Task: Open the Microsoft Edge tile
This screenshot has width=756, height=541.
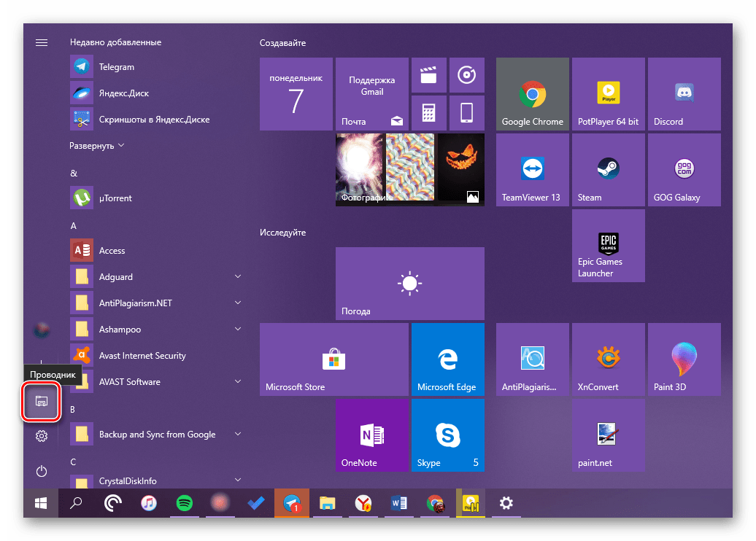Action: (x=447, y=359)
